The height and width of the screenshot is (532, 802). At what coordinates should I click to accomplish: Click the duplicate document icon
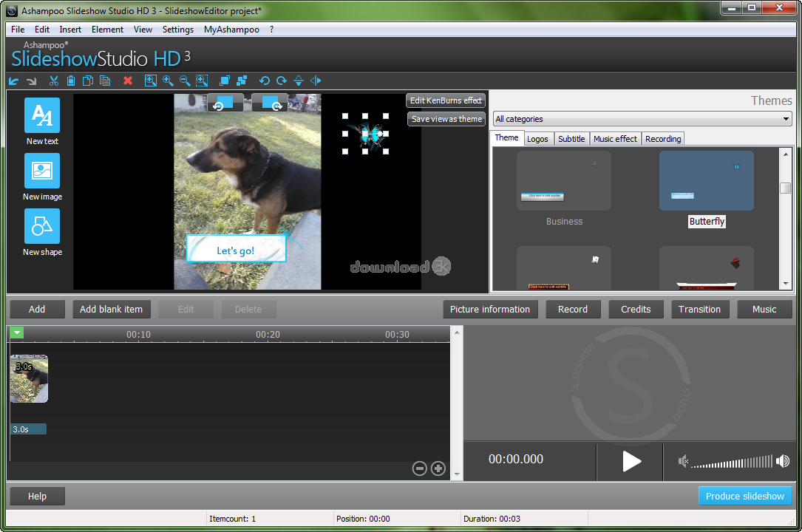pyautogui.click(x=105, y=81)
